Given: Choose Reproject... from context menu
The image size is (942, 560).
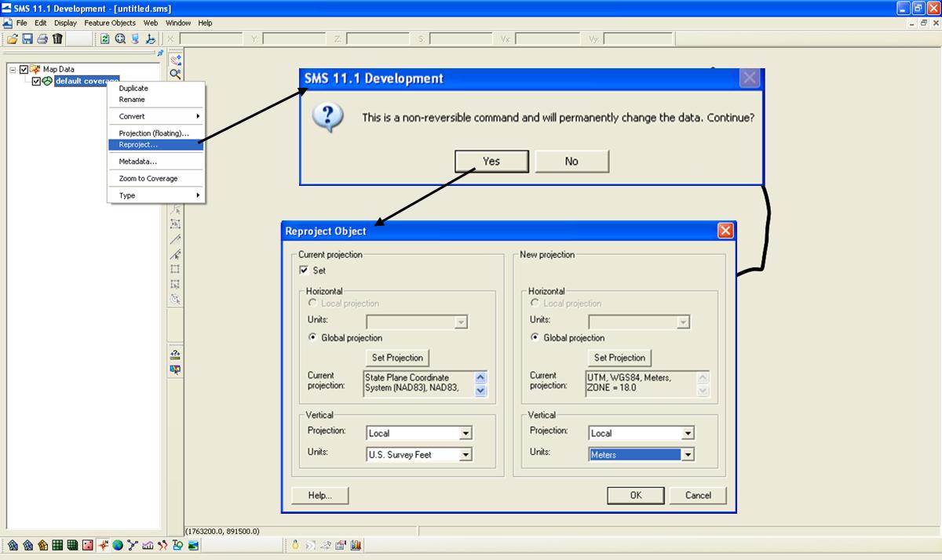Looking at the screenshot, I should [156, 144].
